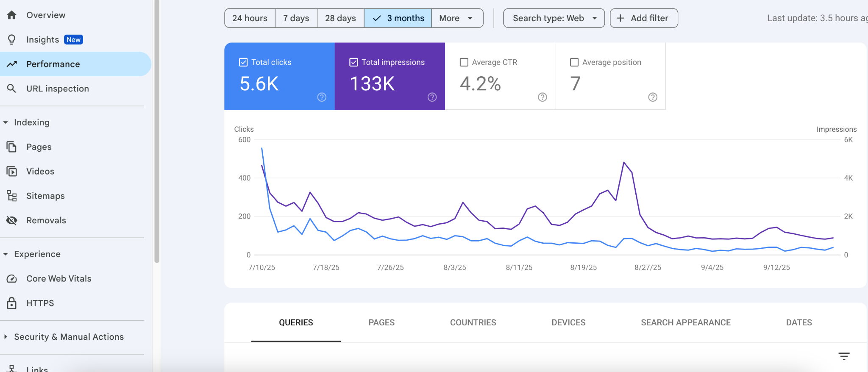Click the New badge beside Insights
868x372 pixels.
click(73, 39)
